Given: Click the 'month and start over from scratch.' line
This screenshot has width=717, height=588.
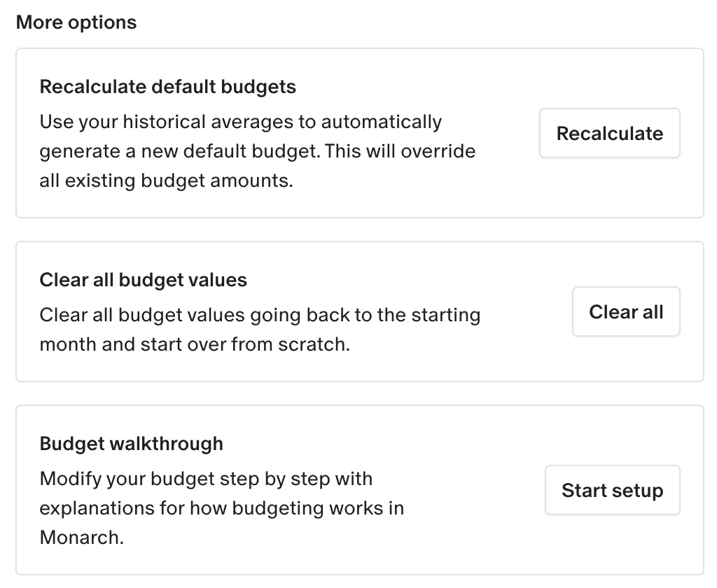Looking at the screenshot, I should 195,344.
